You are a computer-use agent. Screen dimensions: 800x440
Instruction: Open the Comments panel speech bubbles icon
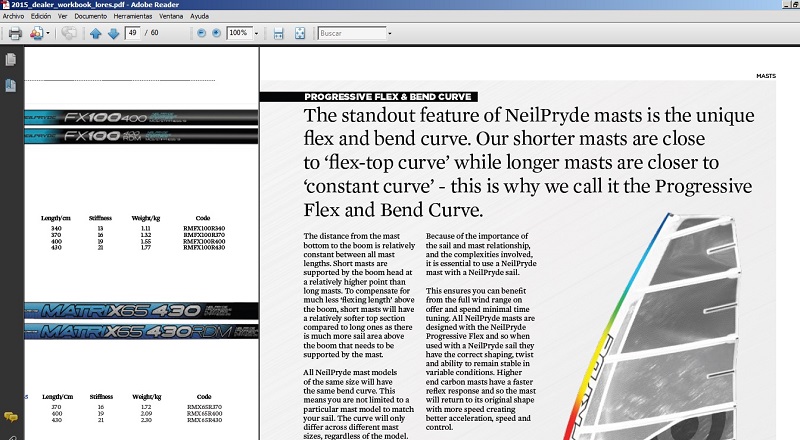click(x=10, y=418)
